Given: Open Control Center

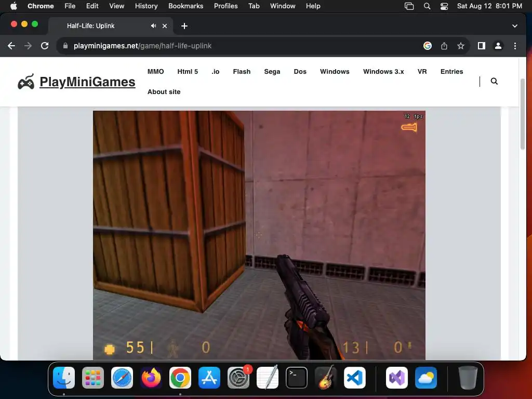Looking at the screenshot, I should point(444,6).
